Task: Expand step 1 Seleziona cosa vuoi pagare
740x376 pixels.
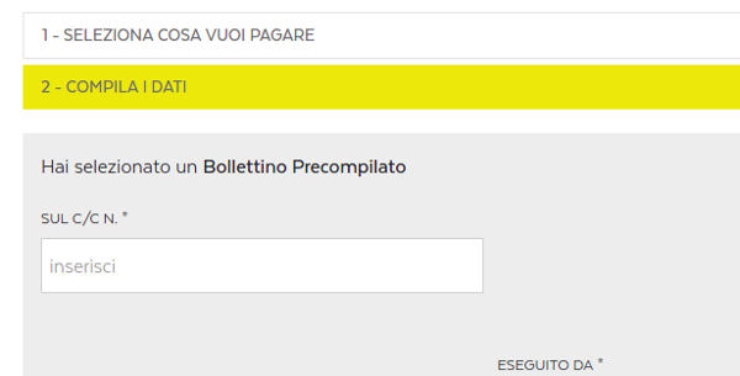Action: pos(381,35)
